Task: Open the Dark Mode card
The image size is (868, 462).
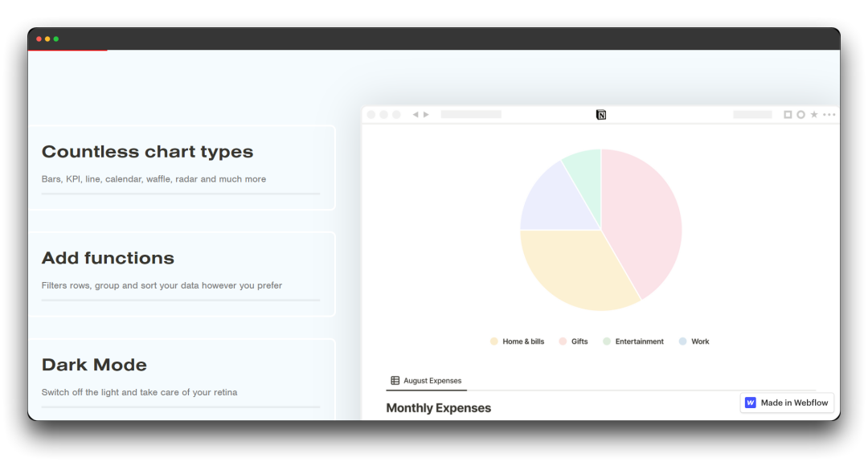Action: 182,379
